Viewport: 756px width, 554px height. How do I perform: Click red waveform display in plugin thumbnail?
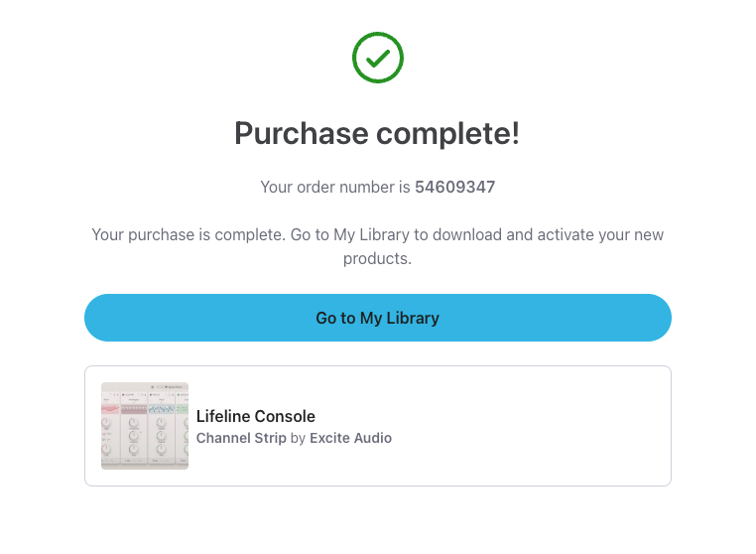(109, 409)
